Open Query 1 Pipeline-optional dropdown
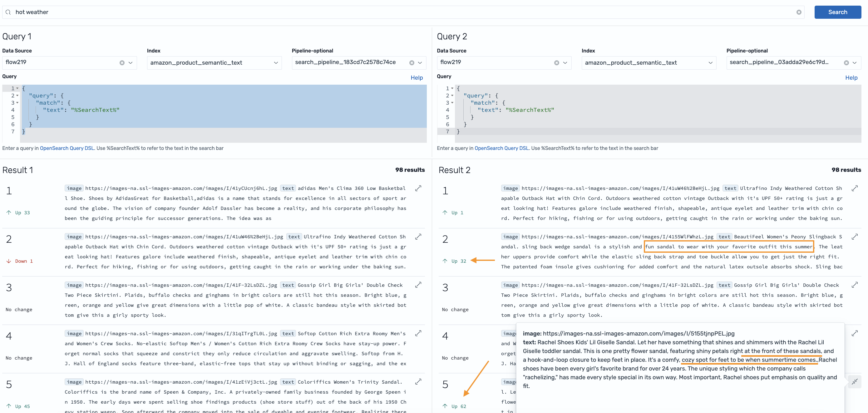The image size is (868, 413). coord(420,63)
